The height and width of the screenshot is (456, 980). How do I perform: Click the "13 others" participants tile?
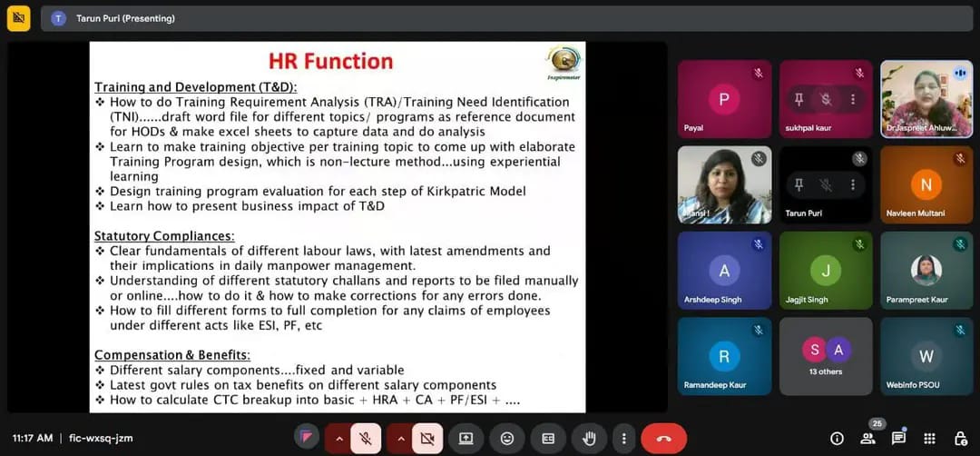coord(826,355)
